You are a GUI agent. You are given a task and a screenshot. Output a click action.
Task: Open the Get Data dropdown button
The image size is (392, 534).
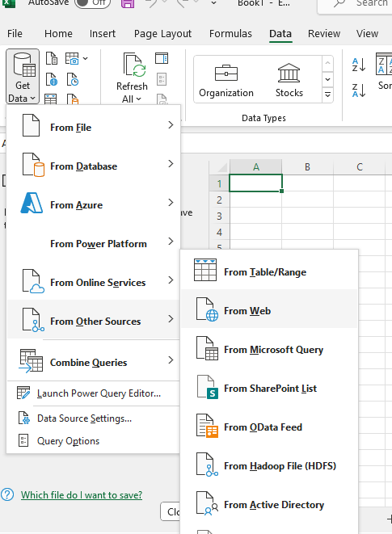point(23,76)
